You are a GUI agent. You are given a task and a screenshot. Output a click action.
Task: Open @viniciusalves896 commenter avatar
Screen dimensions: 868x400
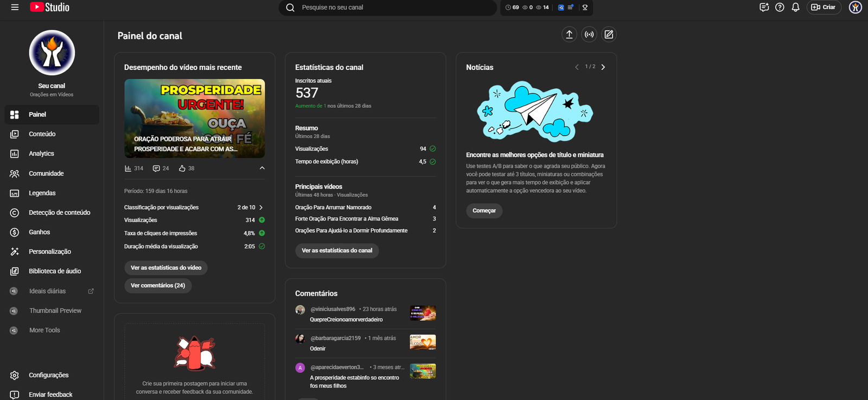click(x=300, y=310)
